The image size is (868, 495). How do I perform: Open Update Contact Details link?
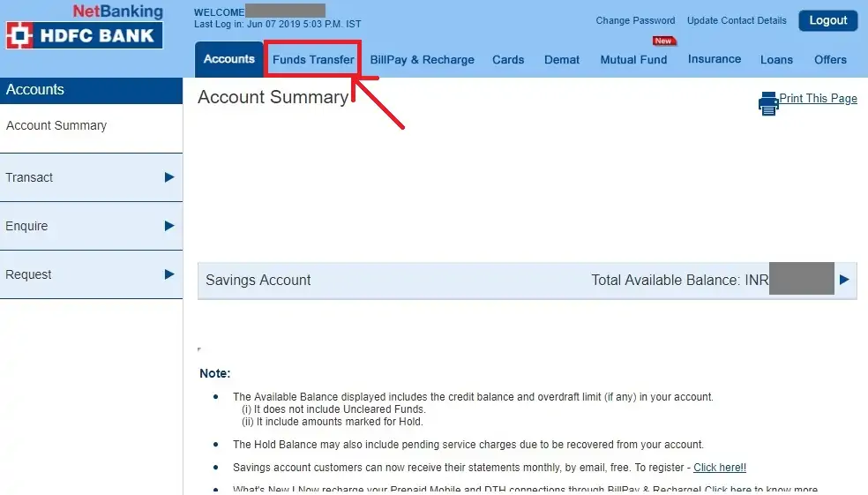(x=737, y=20)
